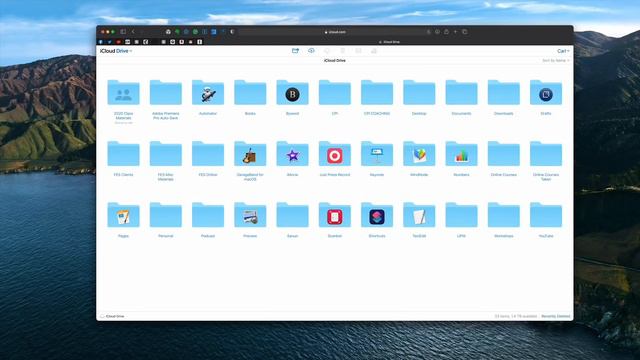Show Safari's tab overview
Viewport: 640px width, 360px height.
click(x=464, y=31)
